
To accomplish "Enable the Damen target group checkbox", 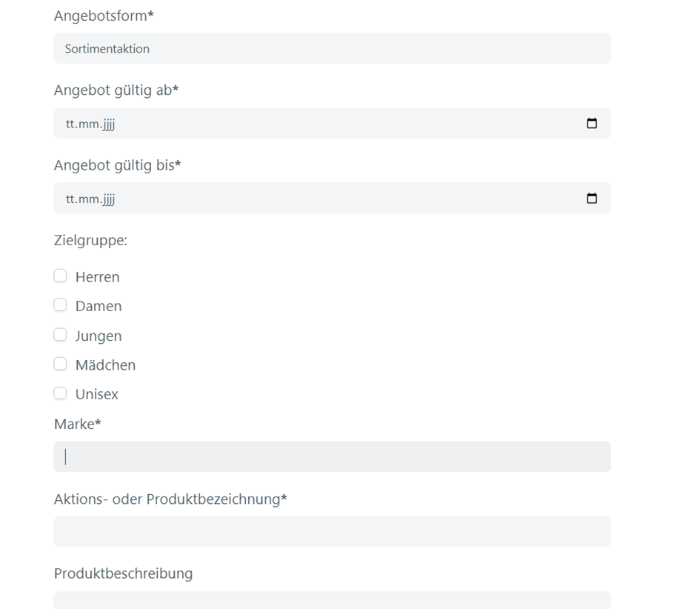I will [61, 305].
